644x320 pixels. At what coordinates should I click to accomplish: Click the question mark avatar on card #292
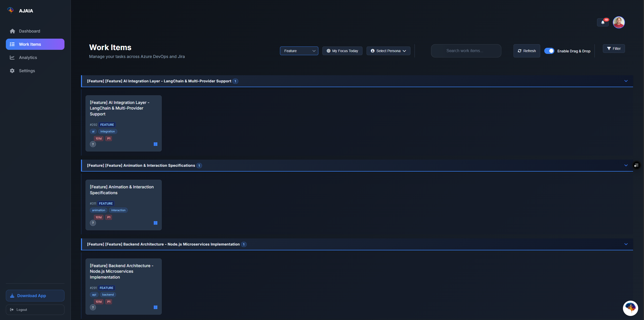pyautogui.click(x=93, y=144)
